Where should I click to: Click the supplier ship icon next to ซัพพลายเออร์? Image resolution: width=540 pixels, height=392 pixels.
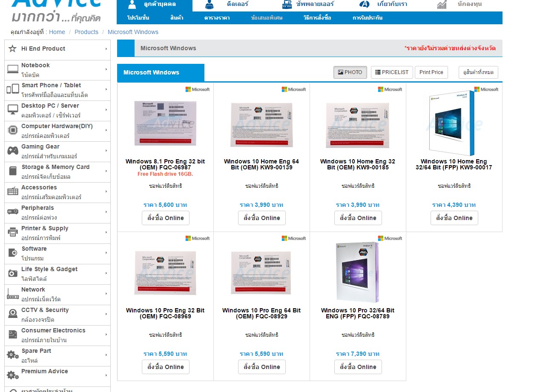(x=287, y=5)
